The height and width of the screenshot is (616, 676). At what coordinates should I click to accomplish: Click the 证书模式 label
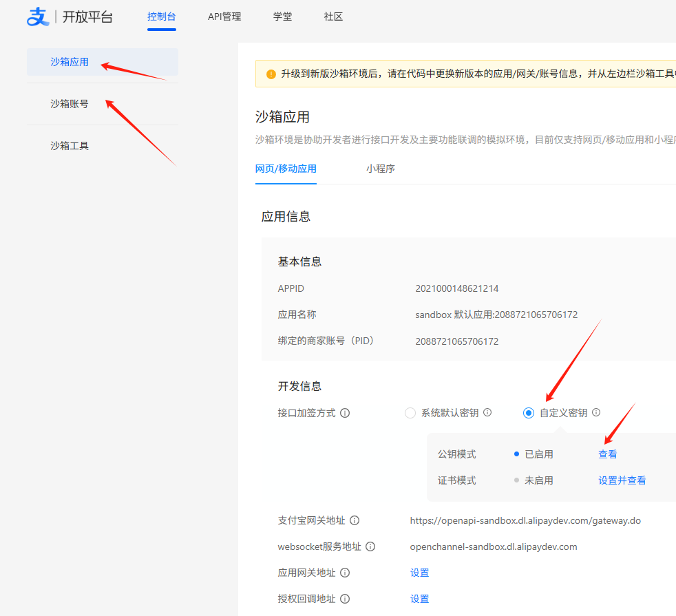(457, 480)
